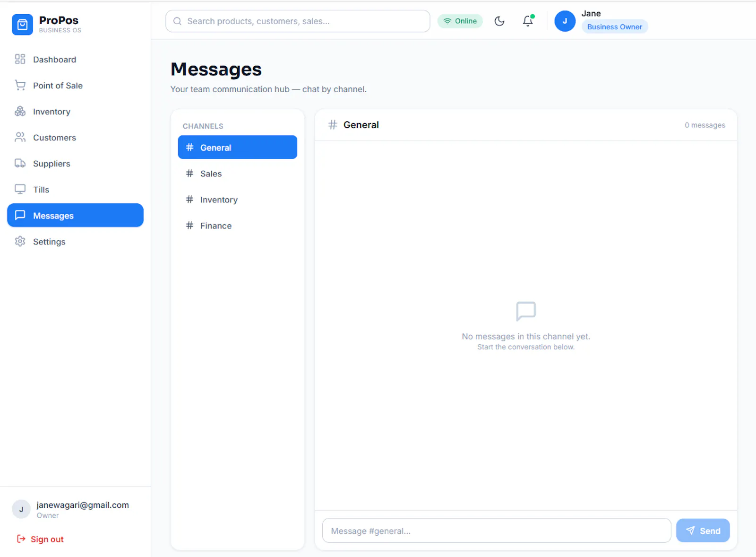Click the ProPos brand name
Screen dimensions: 756x557
pos(59,20)
